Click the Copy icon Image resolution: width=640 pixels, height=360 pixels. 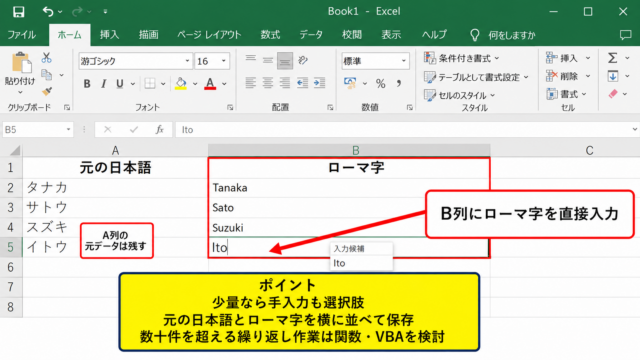[47, 75]
